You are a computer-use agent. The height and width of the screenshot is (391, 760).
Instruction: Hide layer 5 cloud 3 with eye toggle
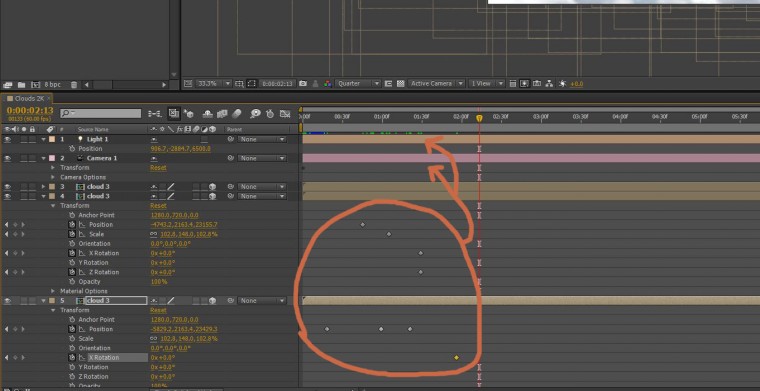click(x=8, y=301)
